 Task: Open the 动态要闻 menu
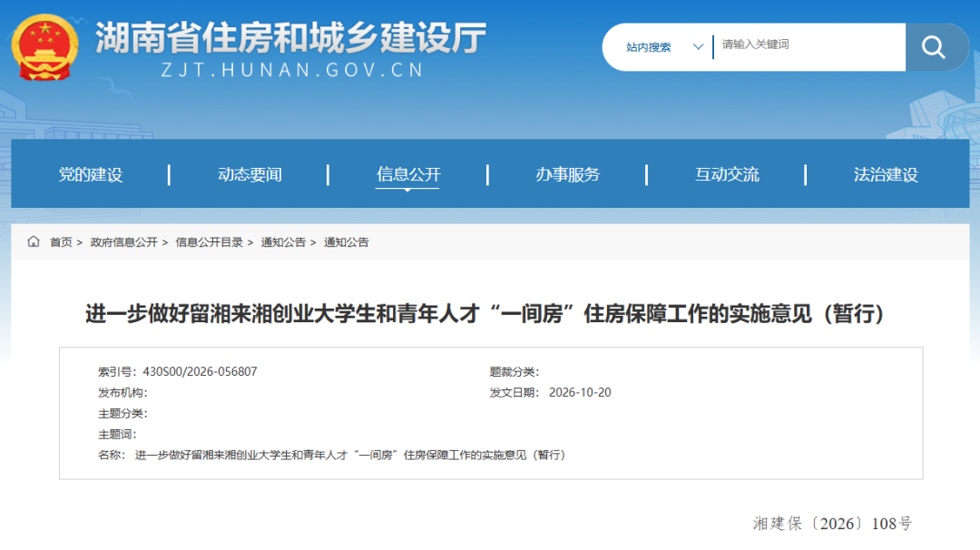tap(250, 174)
